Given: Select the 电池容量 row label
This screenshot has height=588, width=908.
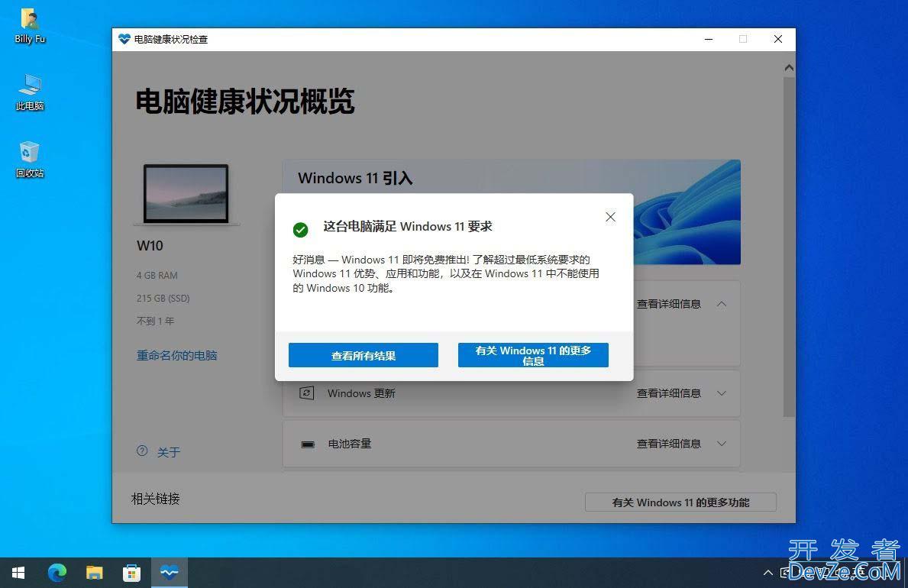Looking at the screenshot, I should coord(350,444).
